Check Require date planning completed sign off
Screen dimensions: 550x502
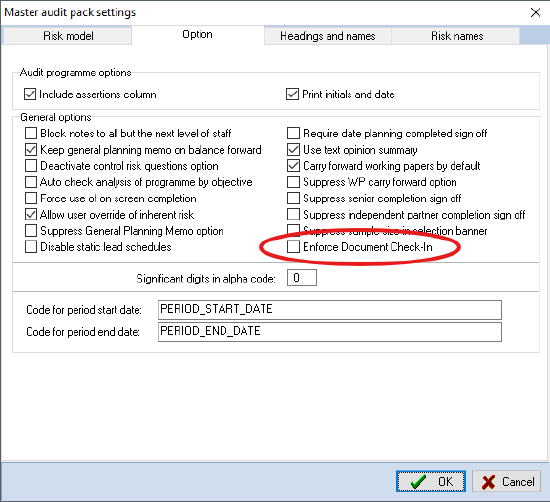(x=293, y=133)
